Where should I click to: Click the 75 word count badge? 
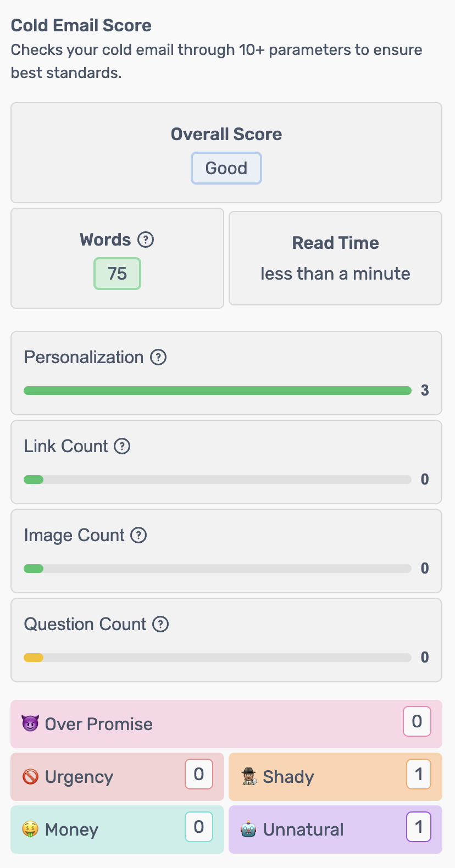tap(117, 274)
